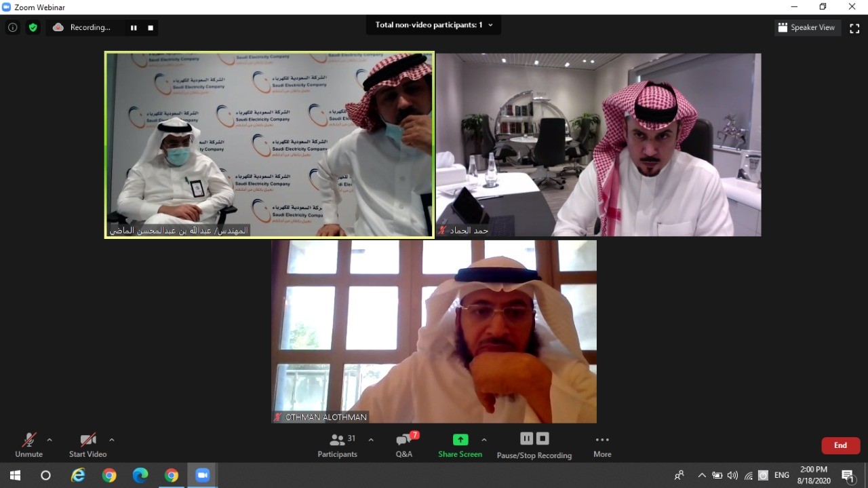Open clock showing 2:00 PM
868x488 pixels.
tap(813, 475)
